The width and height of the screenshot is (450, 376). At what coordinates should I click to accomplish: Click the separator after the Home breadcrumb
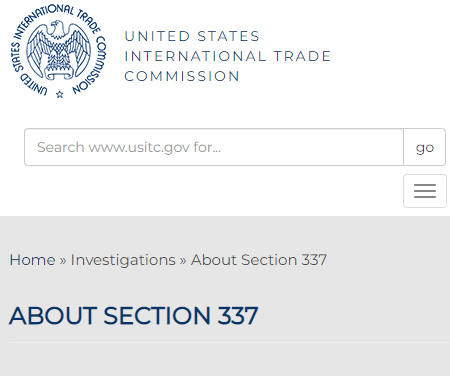[63, 260]
